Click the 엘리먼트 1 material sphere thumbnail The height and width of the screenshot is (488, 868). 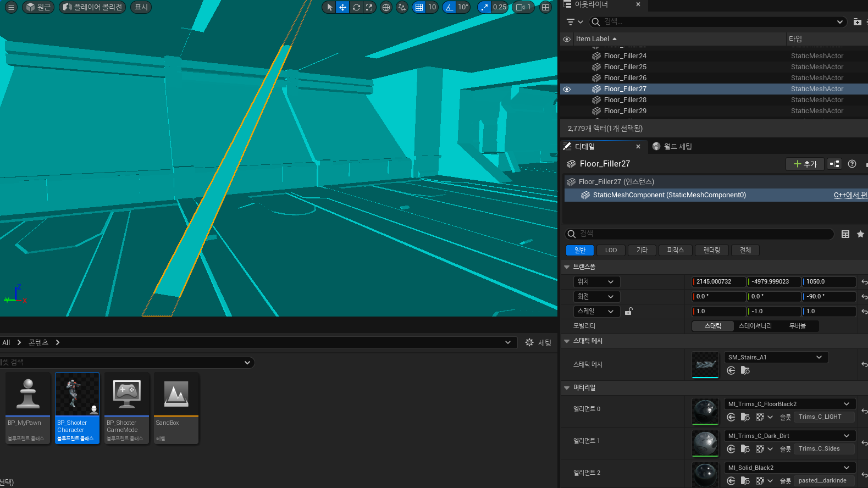point(705,443)
